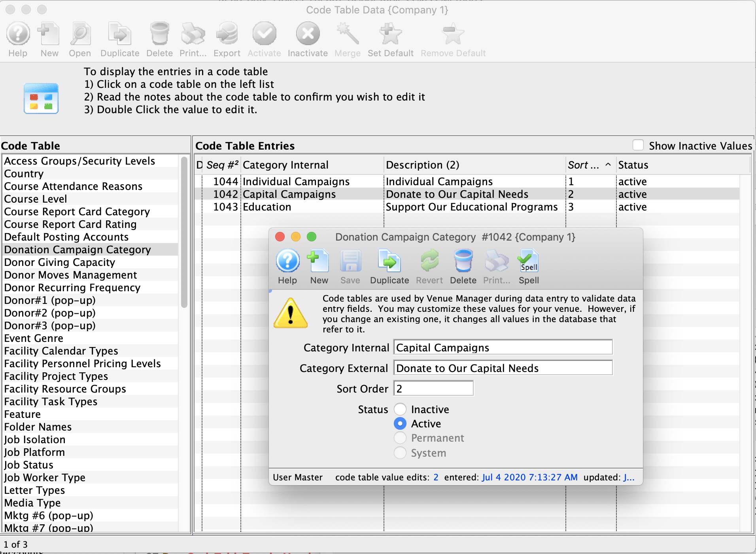This screenshot has height=554, width=756.
Task: Select Folder Names code table
Action: [x=90, y=427]
